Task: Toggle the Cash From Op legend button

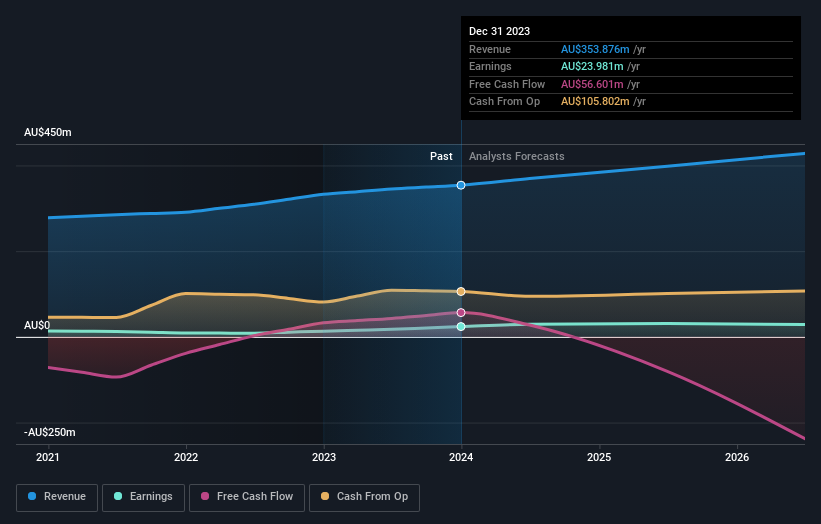Action: (364, 497)
